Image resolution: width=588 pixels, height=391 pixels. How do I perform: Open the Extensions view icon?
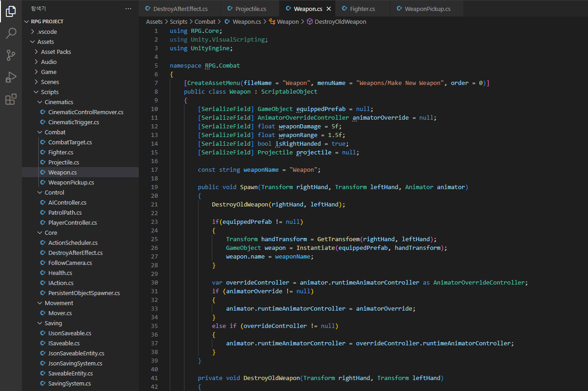[11, 99]
